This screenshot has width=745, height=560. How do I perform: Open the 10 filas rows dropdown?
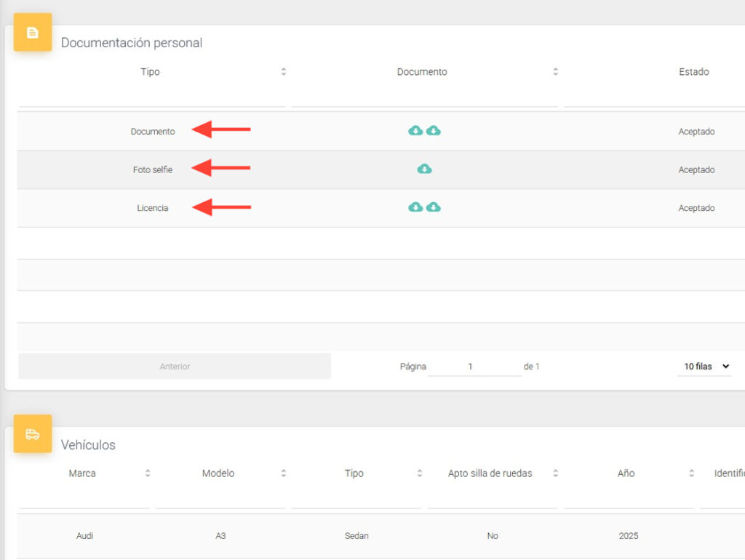pos(706,367)
